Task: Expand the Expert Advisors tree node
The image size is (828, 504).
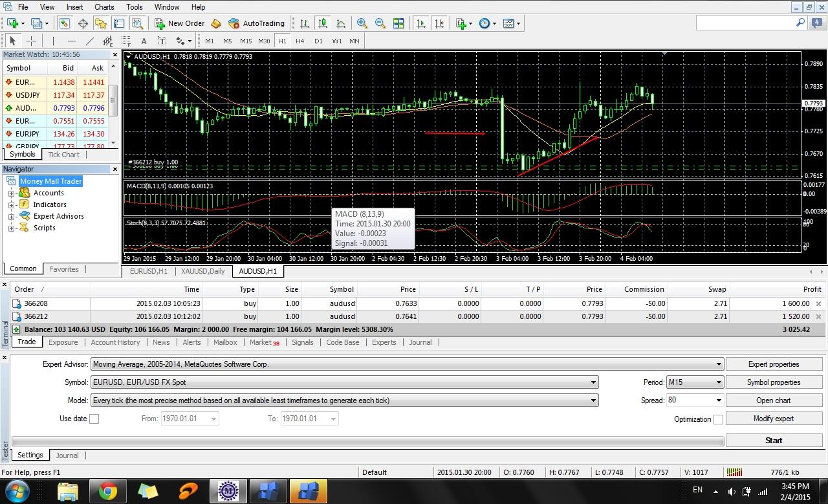Action: point(11,216)
